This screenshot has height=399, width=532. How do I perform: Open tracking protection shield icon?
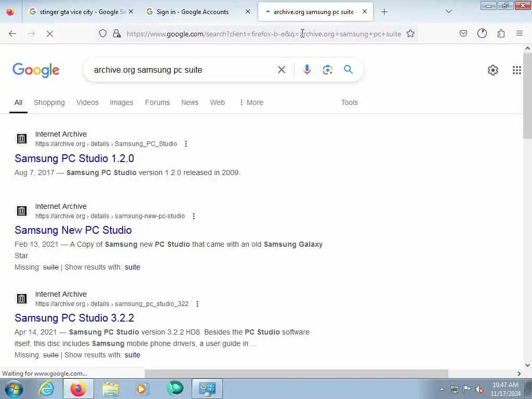(103, 33)
